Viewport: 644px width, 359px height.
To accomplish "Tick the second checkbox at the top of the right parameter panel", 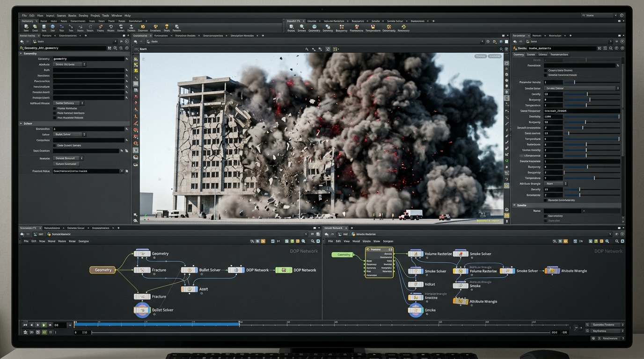I will coord(545,75).
